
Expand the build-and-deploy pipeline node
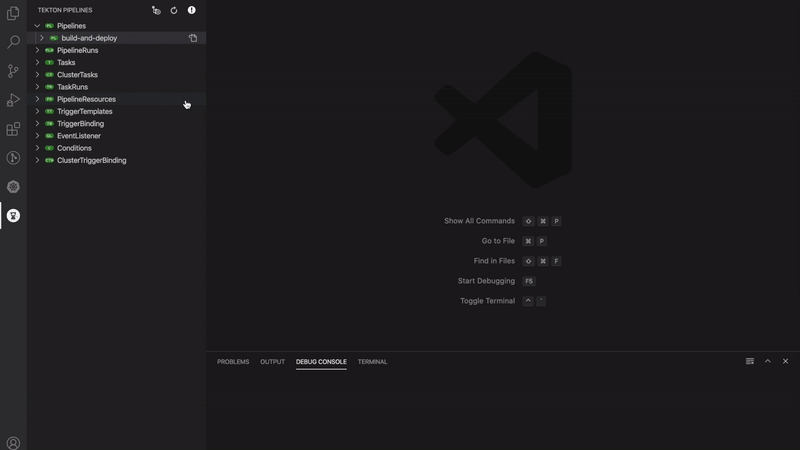[42, 38]
